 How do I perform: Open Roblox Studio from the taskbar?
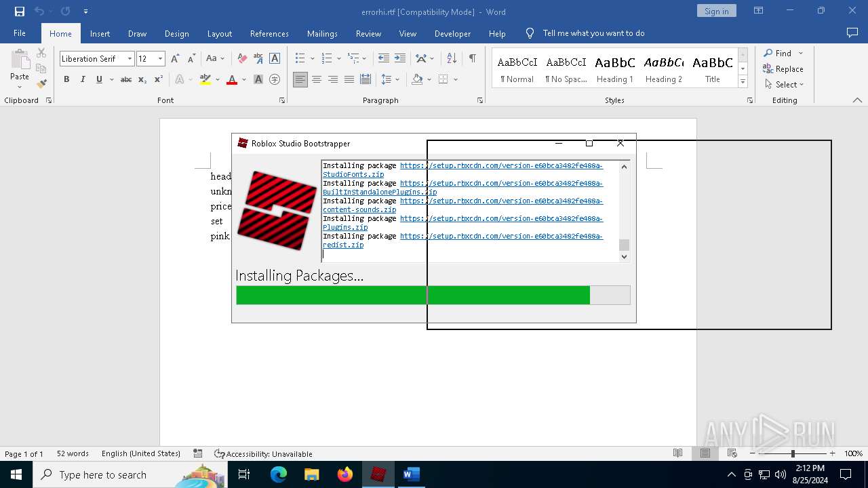[378, 474]
